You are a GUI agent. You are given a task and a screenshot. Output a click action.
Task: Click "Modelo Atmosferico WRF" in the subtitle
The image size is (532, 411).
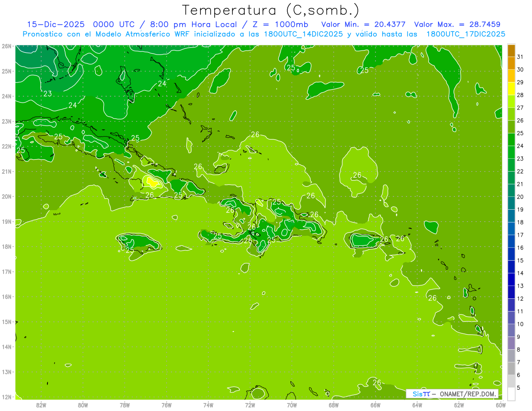143,34
